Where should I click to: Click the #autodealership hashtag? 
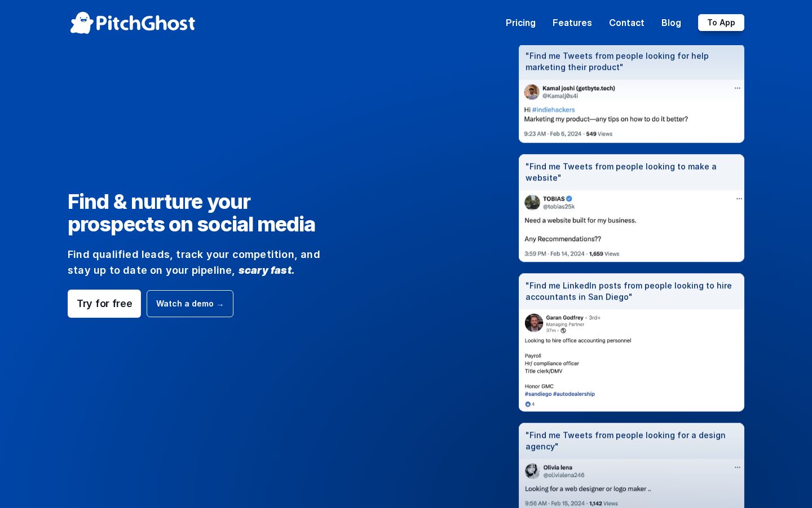(574, 394)
